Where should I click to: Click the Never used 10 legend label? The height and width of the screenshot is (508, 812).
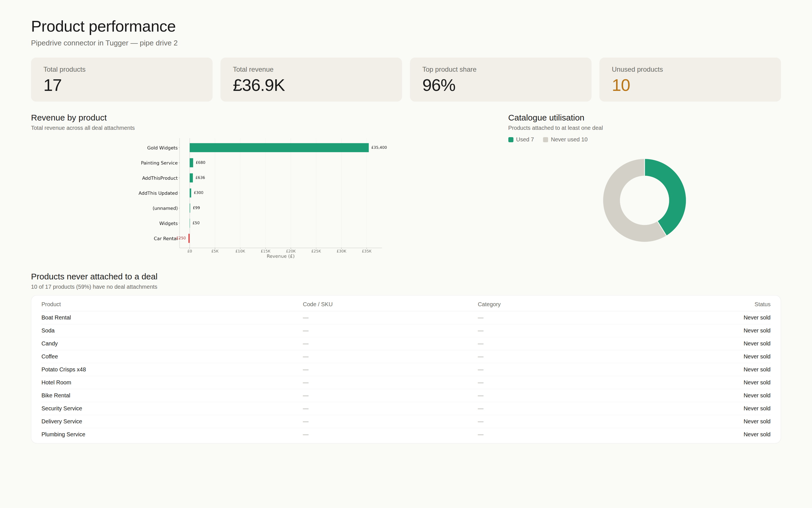click(x=569, y=140)
